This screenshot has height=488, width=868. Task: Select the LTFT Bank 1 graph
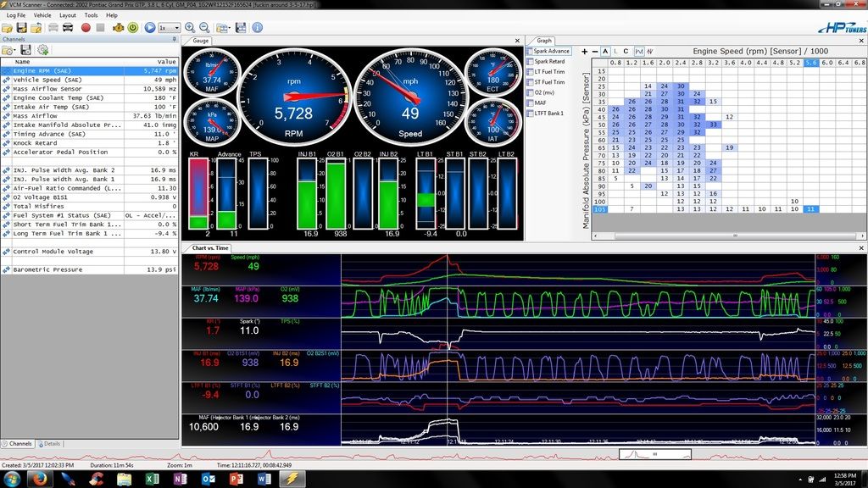(x=545, y=113)
